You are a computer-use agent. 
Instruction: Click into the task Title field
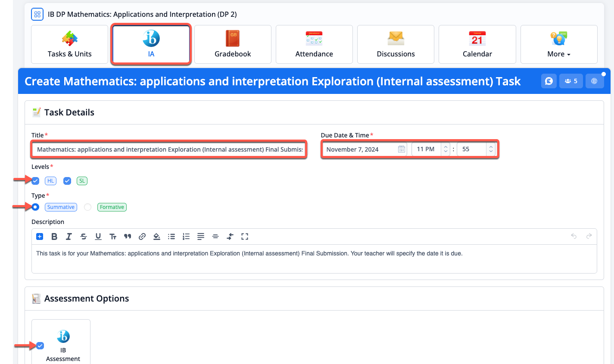(x=169, y=149)
